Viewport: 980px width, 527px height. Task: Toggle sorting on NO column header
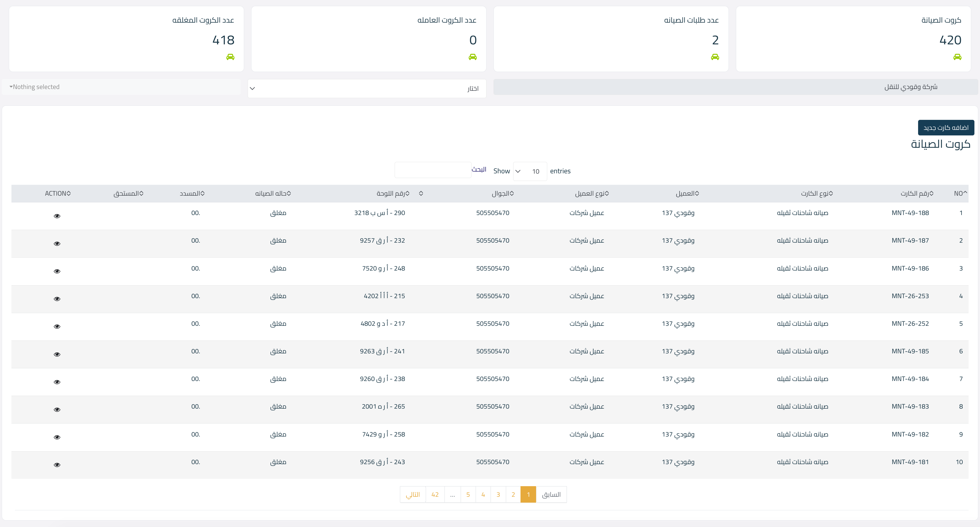click(960, 193)
